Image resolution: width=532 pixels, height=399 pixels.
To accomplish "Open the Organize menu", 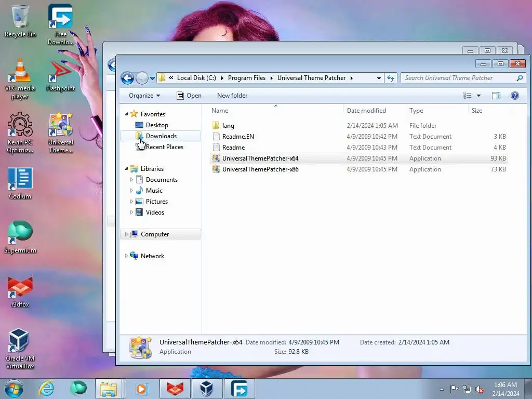I will pos(144,96).
